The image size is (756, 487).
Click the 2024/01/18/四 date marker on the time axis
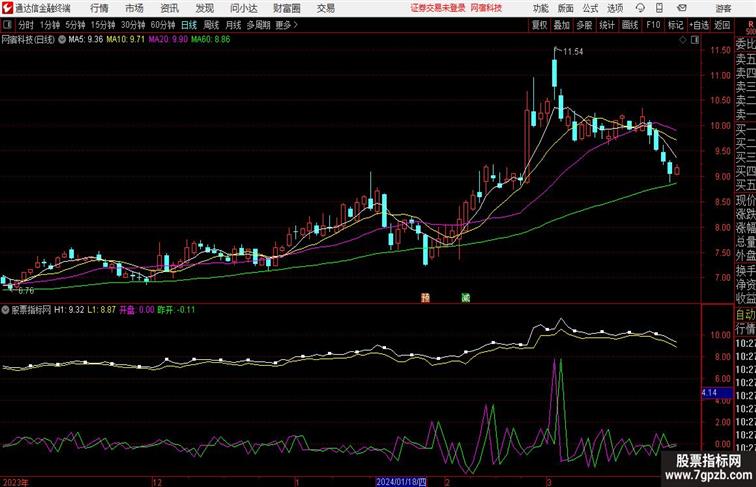[x=401, y=482]
